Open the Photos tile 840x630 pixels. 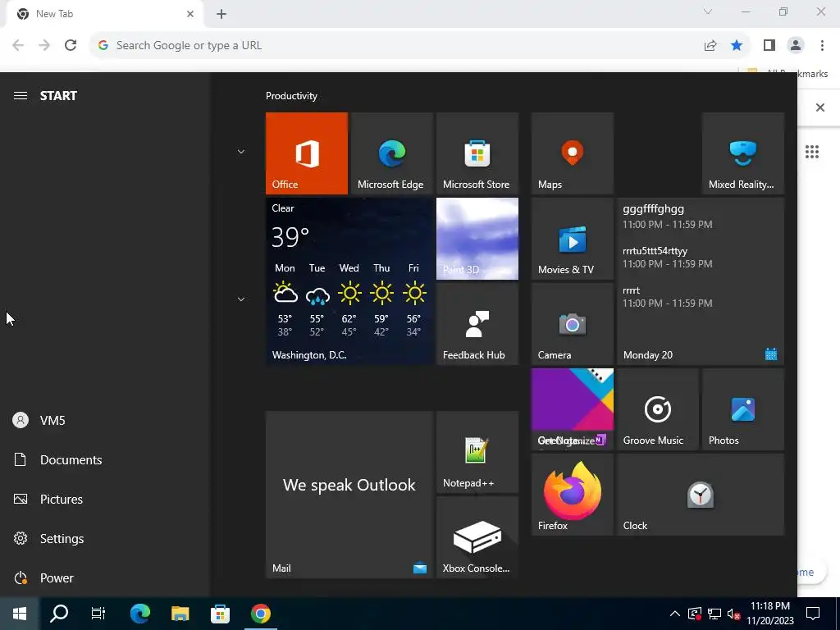[x=743, y=409]
